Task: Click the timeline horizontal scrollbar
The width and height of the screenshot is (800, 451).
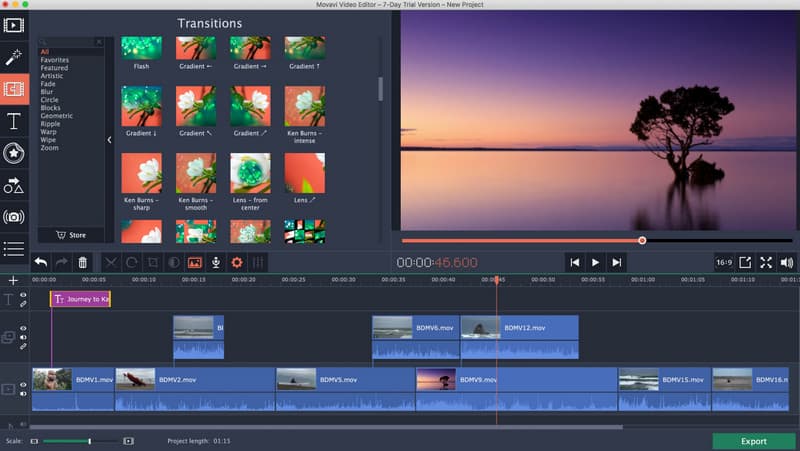Action: [x=327, y=427]
